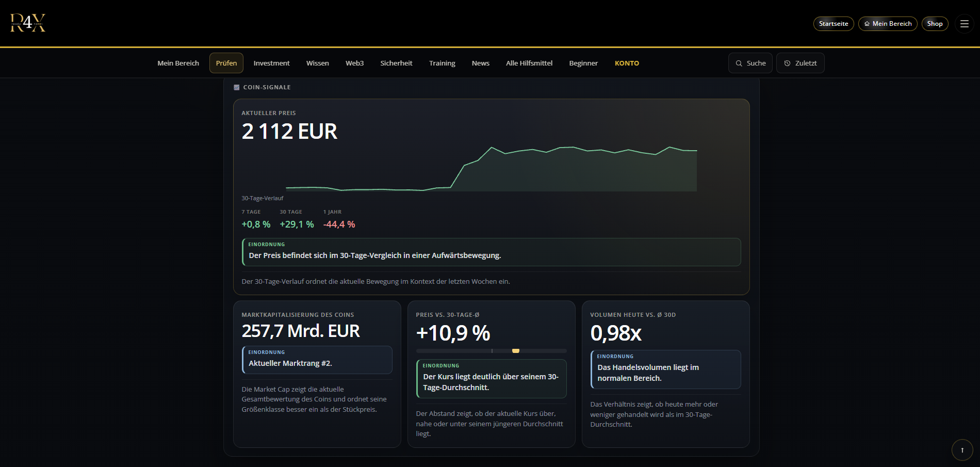This screenshot has height=467, width=980.
Task: Click the Aufwärtsbewegung Einordnung note
Action: (492, 252)
